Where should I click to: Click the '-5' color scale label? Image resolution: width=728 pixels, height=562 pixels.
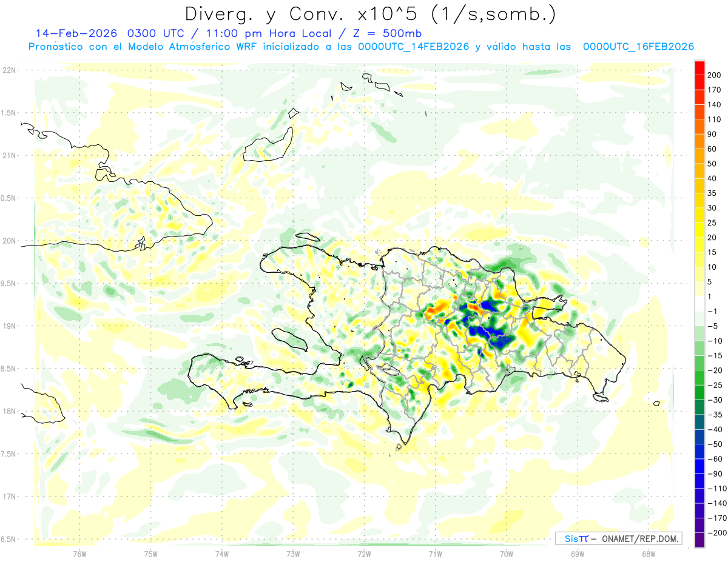(x=712, y=326)
